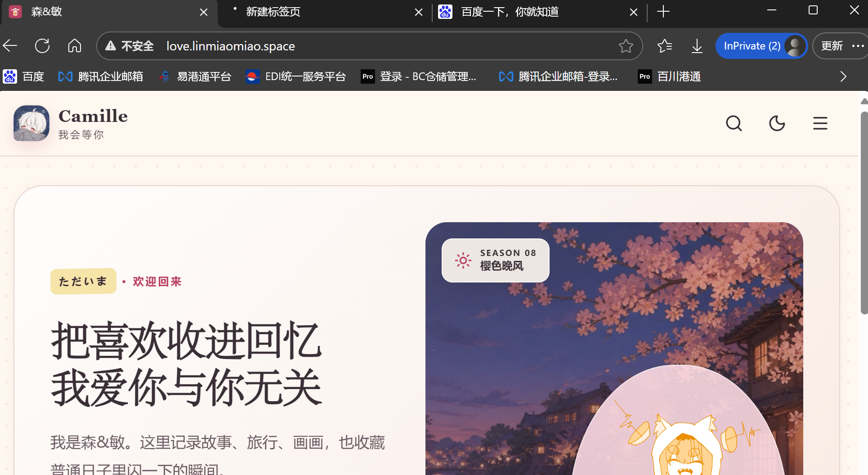The height and width of the screenshot is (475, 868).
Task: Go back to the previous page
Action: click(10, 45)
